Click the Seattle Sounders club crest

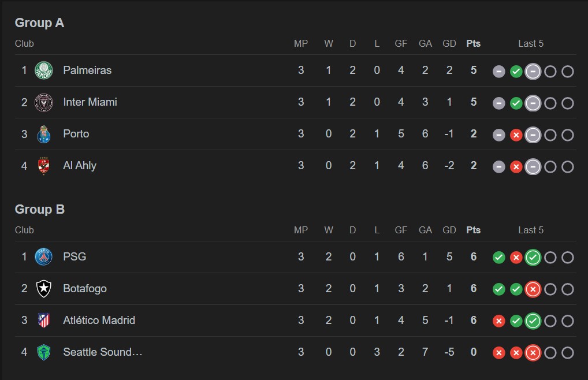coord(43,352)
